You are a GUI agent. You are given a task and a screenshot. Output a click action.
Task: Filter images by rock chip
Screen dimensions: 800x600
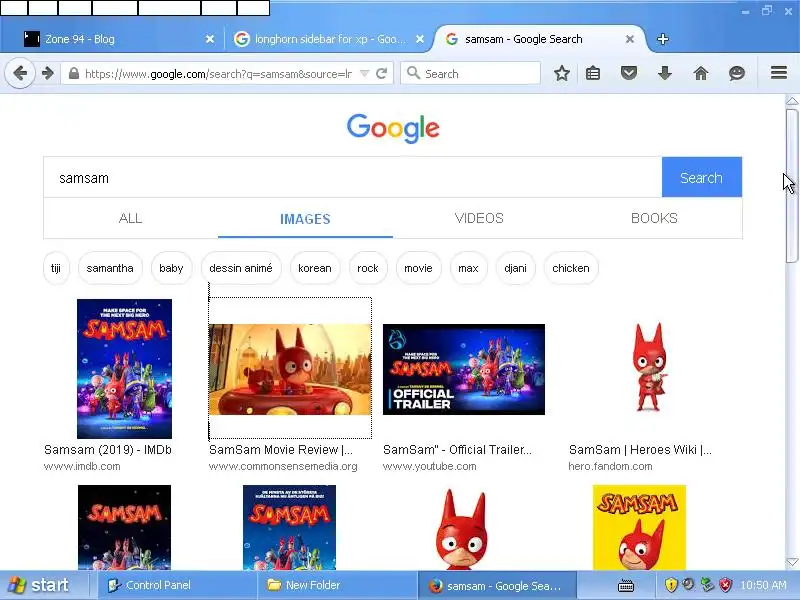pos(368,268)
